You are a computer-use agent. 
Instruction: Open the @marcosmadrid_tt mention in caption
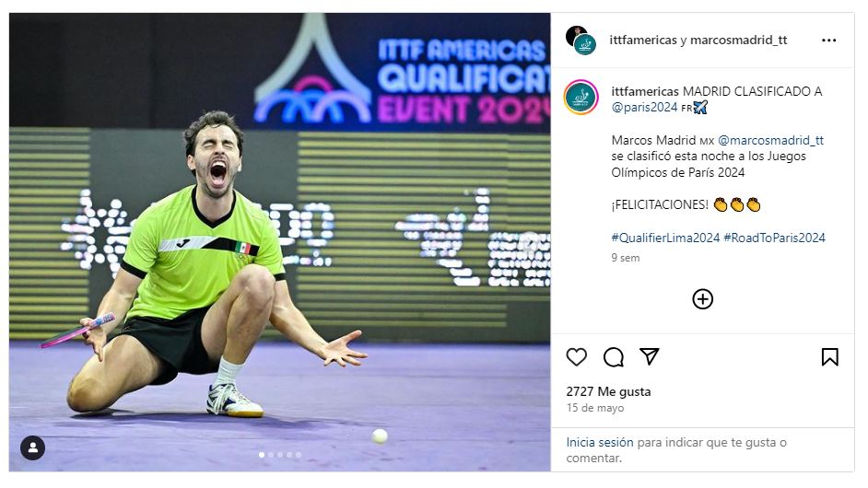[770, 140]
